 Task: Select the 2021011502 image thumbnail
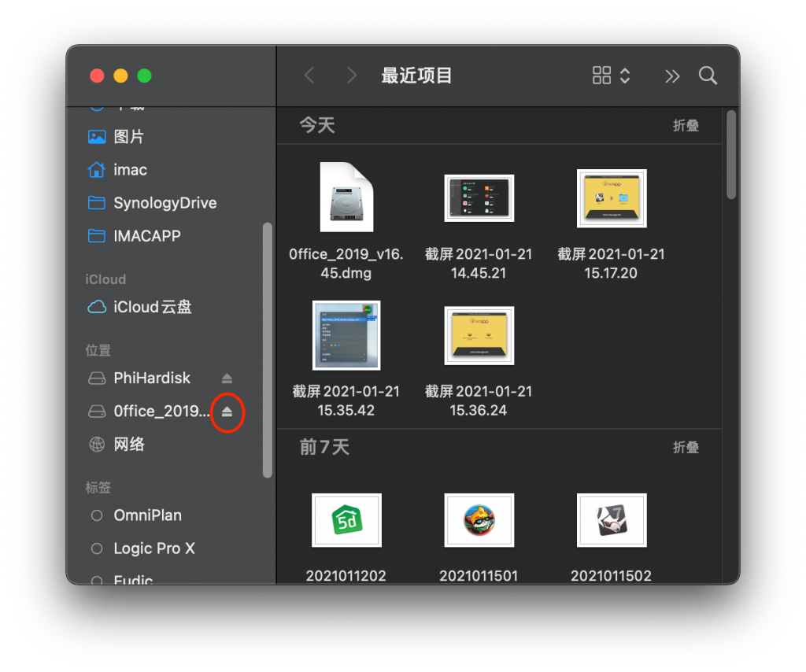pos(612,520)
